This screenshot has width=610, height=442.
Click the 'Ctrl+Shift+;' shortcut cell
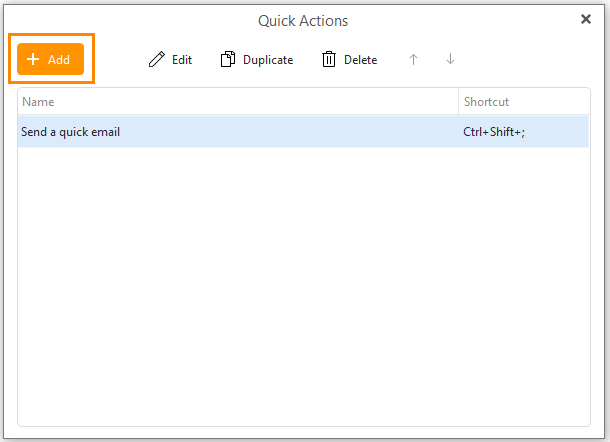tap(524, 132)
